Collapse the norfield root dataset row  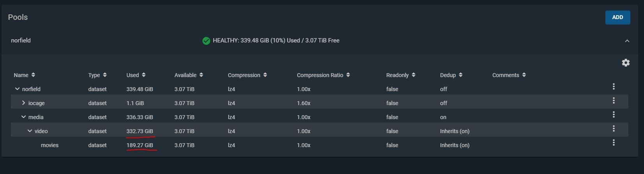17,89
